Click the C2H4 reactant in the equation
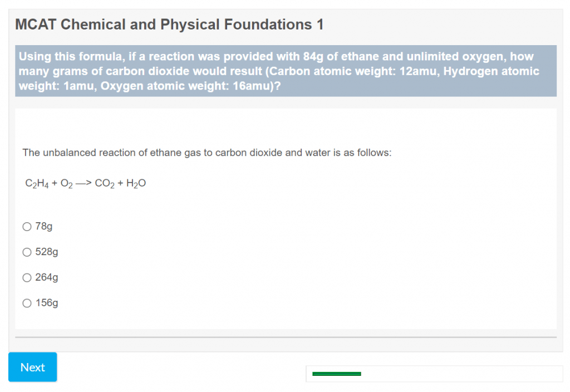570x392 pixels. (x=37, y=184)
